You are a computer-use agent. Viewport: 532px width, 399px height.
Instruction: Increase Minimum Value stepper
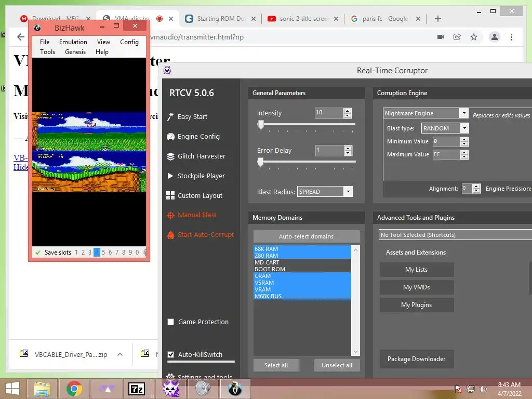click(x=464, y=139)
